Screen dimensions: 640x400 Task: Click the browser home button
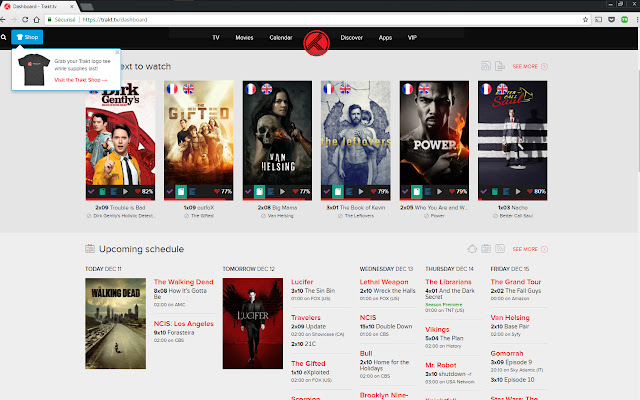[37, 20]
